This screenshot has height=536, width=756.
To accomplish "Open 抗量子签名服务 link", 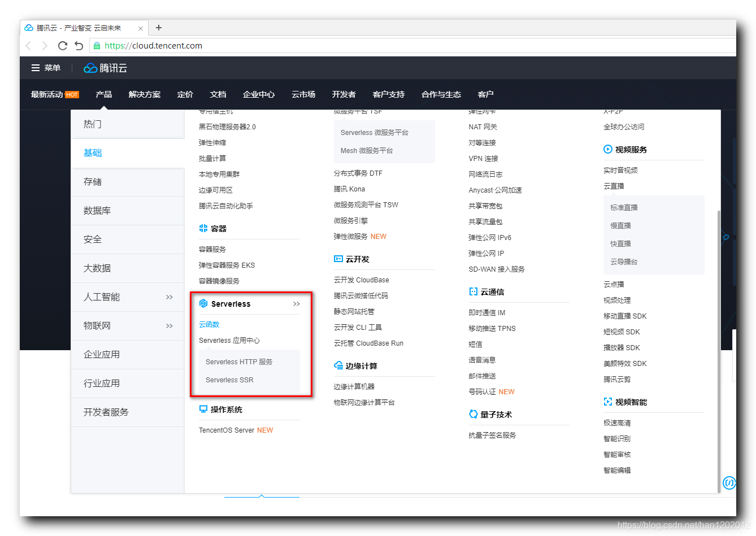I will 492,435.
